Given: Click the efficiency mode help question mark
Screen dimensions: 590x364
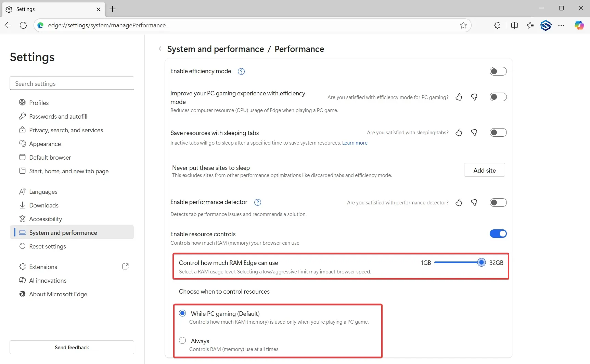Looking at the screenshot, I should point(241,71).
